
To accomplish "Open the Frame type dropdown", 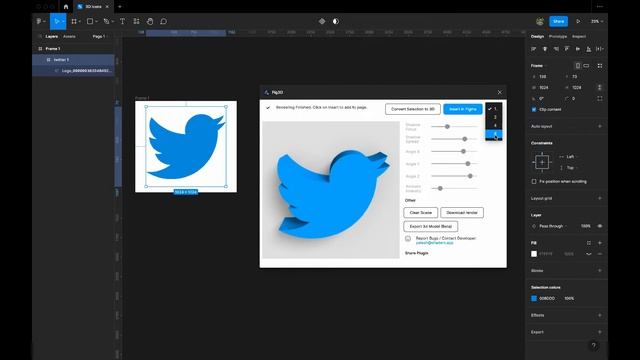I will pyautogui.click(x=539, y=66).
